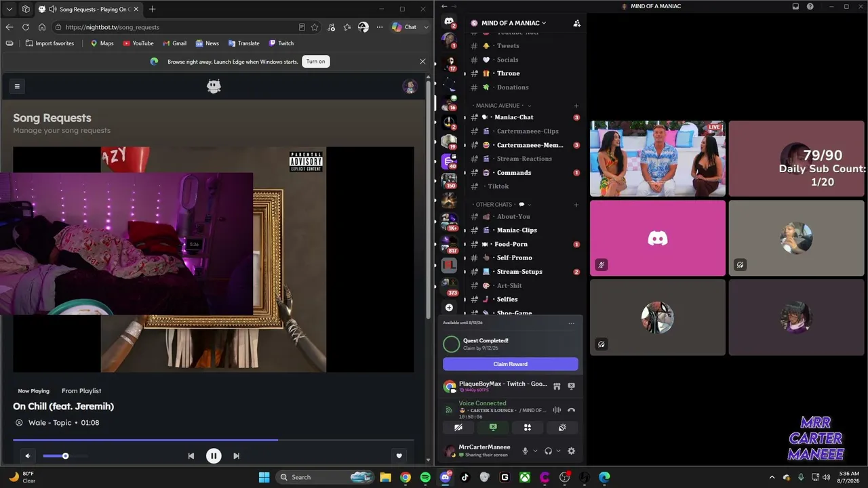868x488 pixels.
Task: Skip to the next song
Action: (236, 456)
